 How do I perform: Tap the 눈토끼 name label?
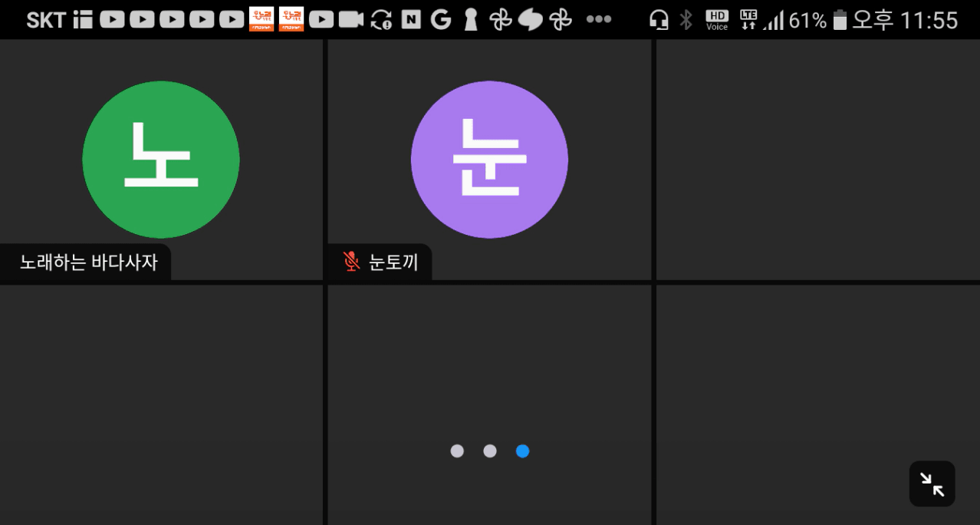(393, 262)
